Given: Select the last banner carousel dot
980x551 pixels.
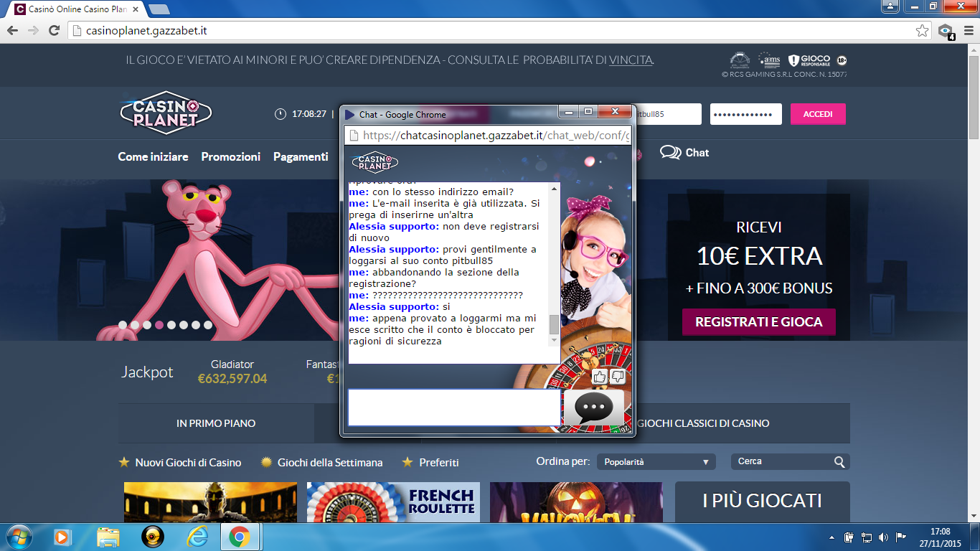Looking at the screenshot, I should (x=208, y=325).
